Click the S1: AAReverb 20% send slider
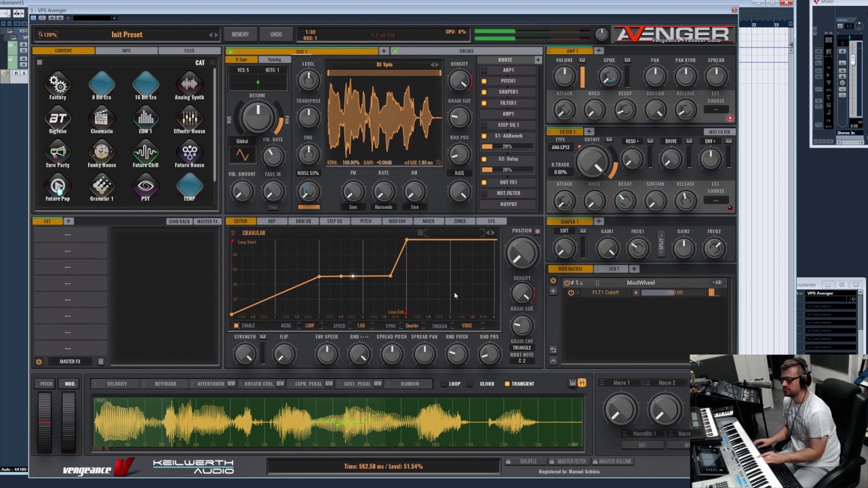The width and height of the screenshot is (868, 488). [x=507, y=146]
